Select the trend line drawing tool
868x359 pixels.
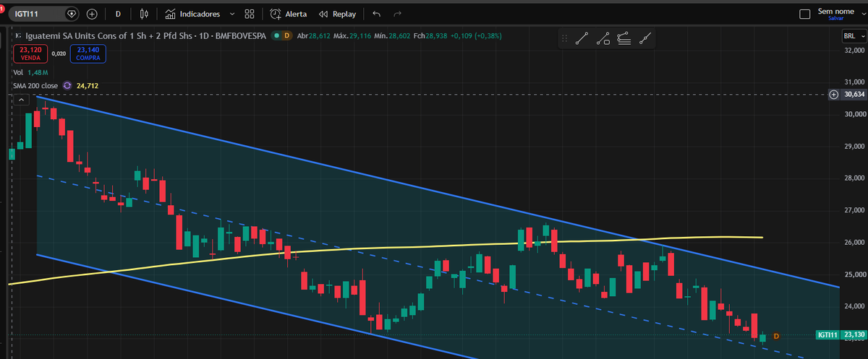point(582,40)
